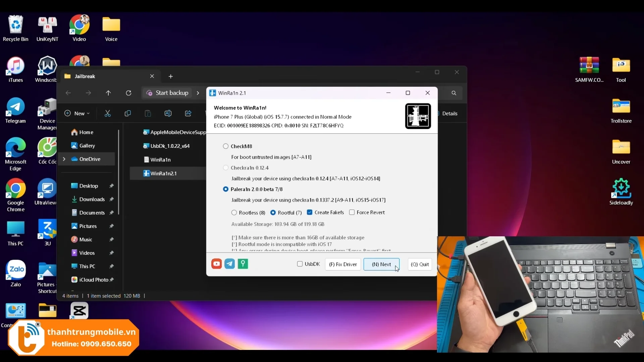Uncheck the Create Fakefs checkbox
The image size is (644, 362).
310,212
